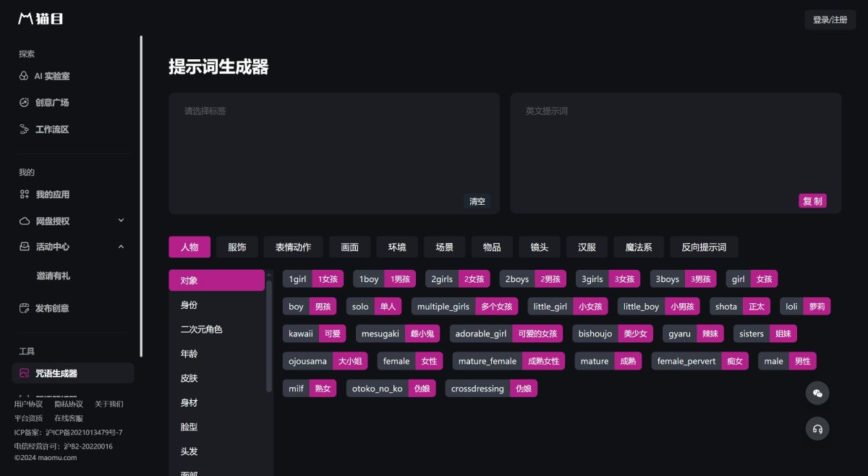The image size is (868, 476).
Task: Click the WeChat floating icon
Action: 817,393
